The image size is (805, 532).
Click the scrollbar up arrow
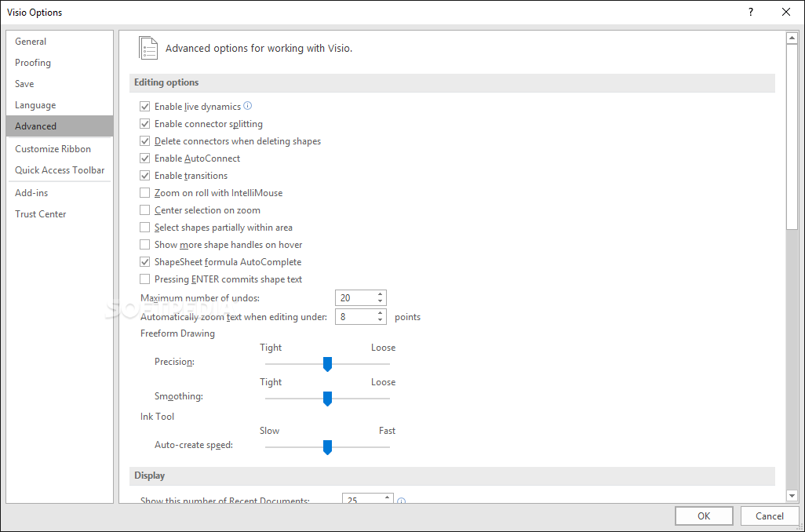tap(792, 38)
